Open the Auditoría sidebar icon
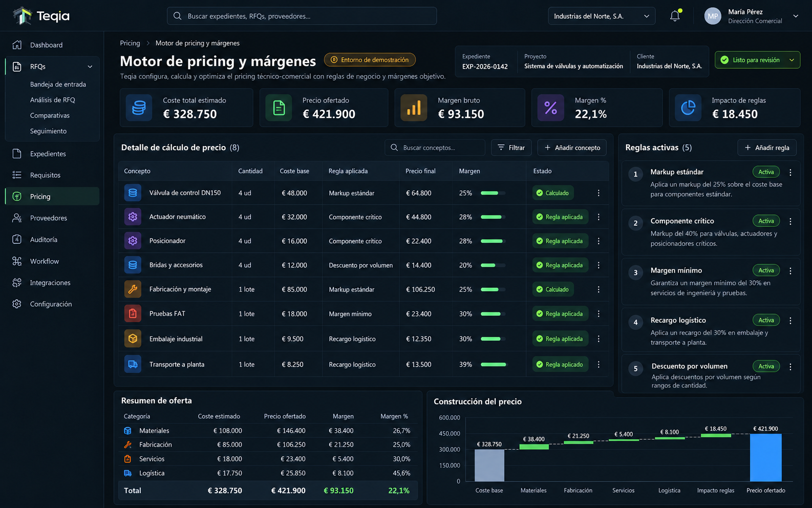Image resolution: width=812 pixels, height=508 pixels. coord(17,240)
